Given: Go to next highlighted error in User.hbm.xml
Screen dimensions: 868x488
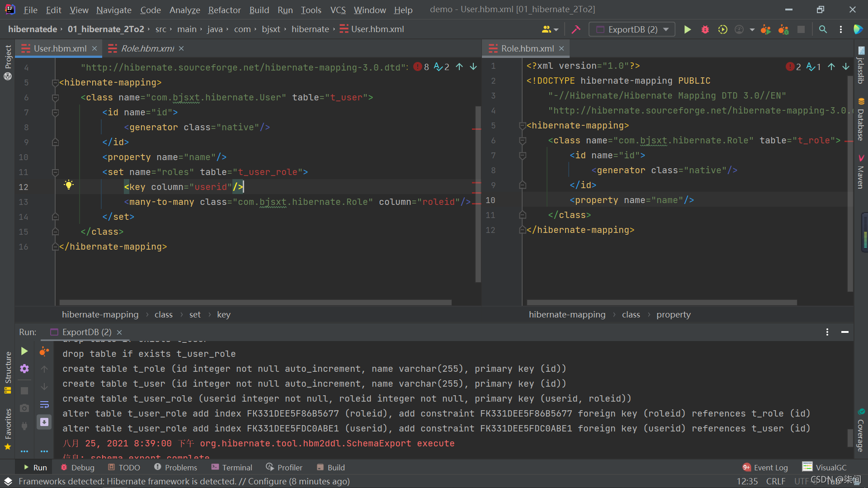Looking at the screenshot, I should (473, 67).
